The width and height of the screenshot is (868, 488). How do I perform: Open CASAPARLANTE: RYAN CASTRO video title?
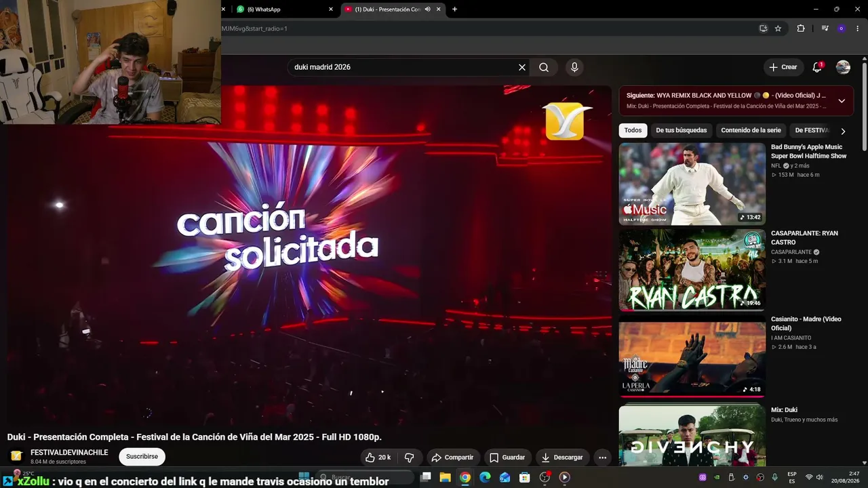pos(804,237)
